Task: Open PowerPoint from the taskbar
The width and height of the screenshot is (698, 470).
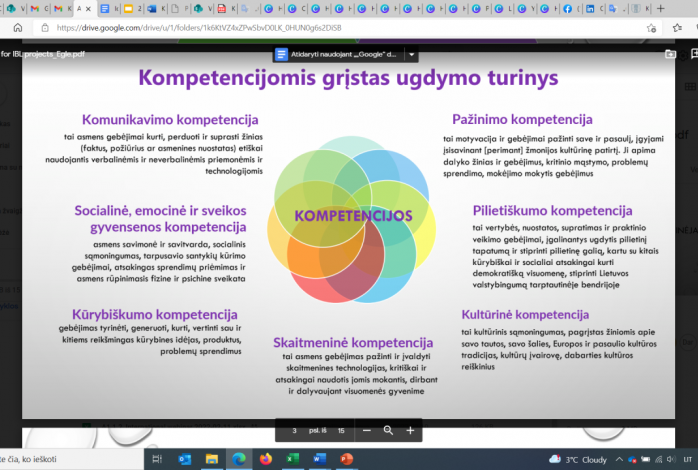Action: pyautogui.click(x=347, y=459)
